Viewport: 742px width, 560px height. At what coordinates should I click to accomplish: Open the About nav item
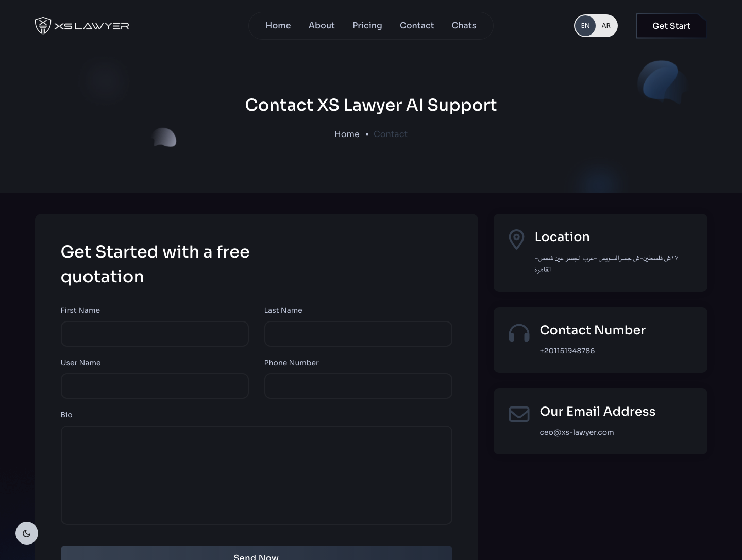coord(322,25)
